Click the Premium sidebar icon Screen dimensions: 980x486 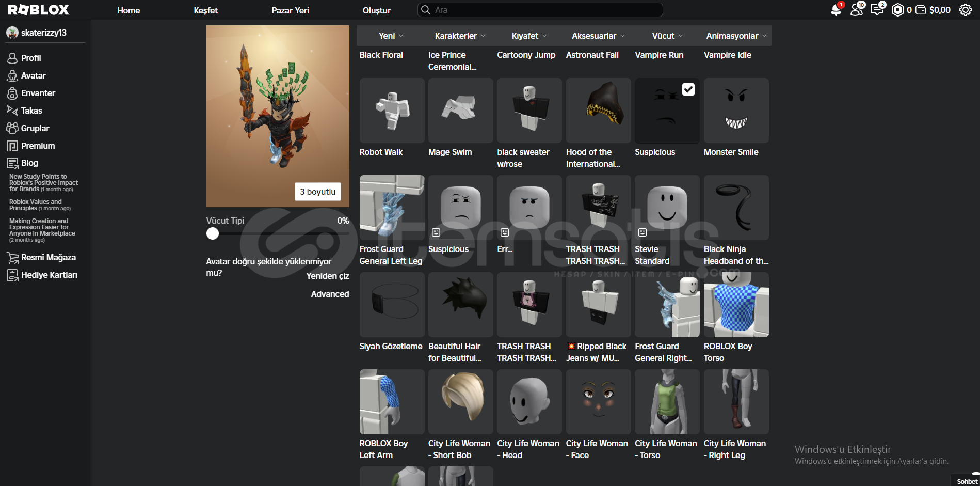(12, 146)
